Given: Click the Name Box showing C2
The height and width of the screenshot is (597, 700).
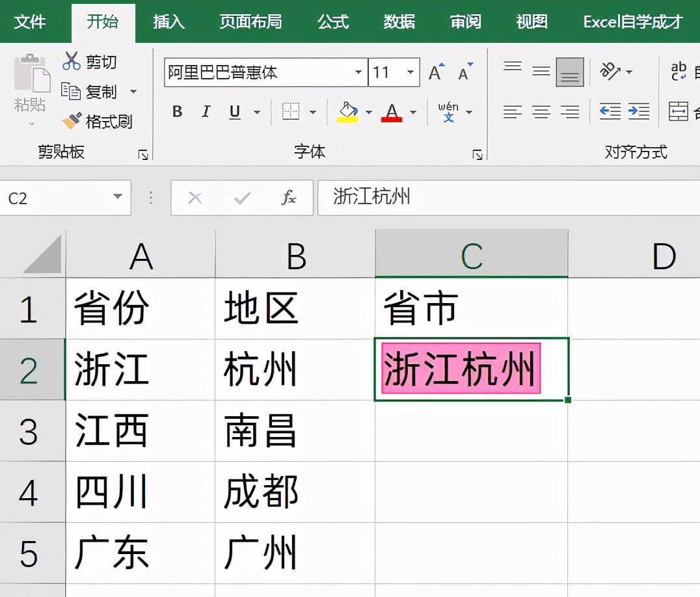Looking at the screenshot, I should click(x=55, y=198).
